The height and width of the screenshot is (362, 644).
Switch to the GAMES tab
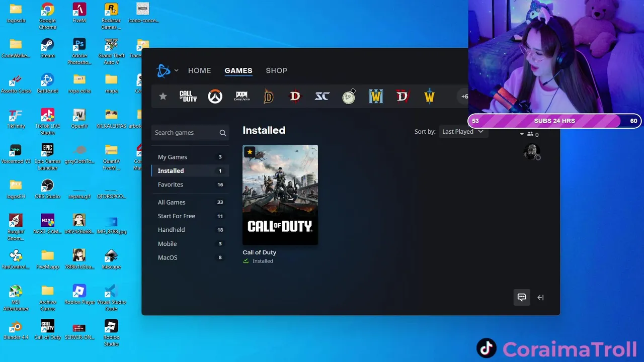point(238,70)
